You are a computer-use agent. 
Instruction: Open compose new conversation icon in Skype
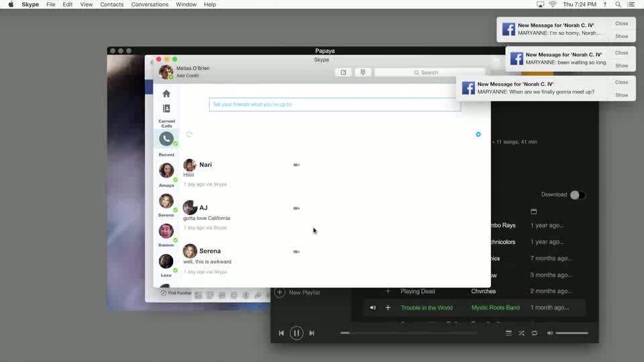click(343, 72)
